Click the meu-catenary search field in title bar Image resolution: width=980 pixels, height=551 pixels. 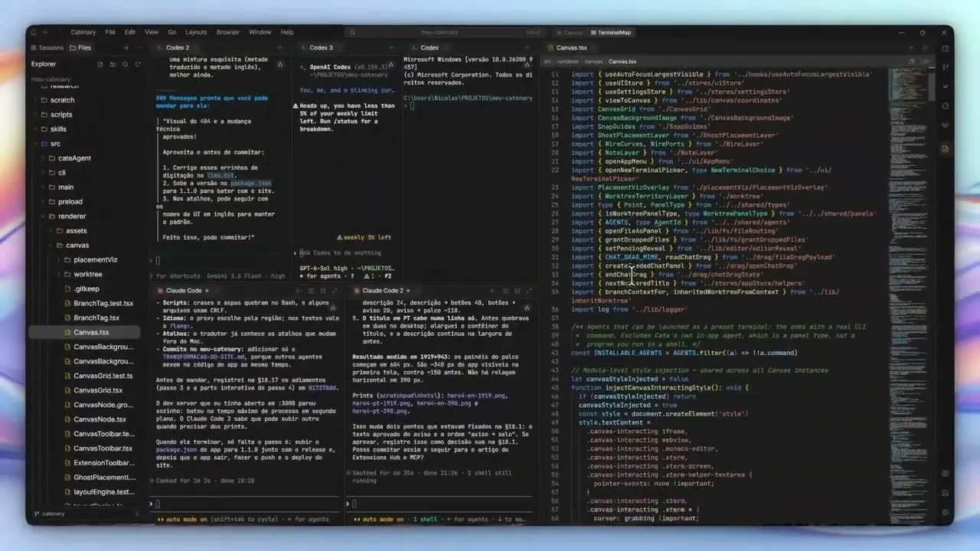444,32
